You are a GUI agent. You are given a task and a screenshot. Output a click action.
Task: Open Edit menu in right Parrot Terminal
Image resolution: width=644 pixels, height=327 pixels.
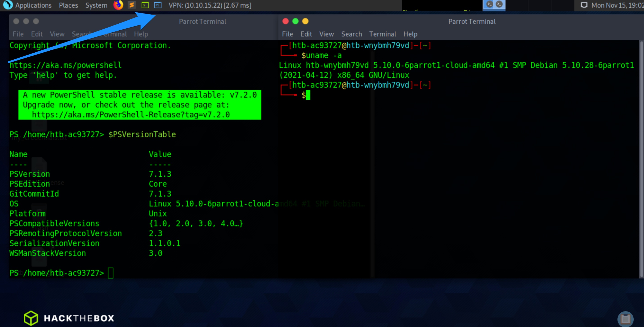click(306, 34)
